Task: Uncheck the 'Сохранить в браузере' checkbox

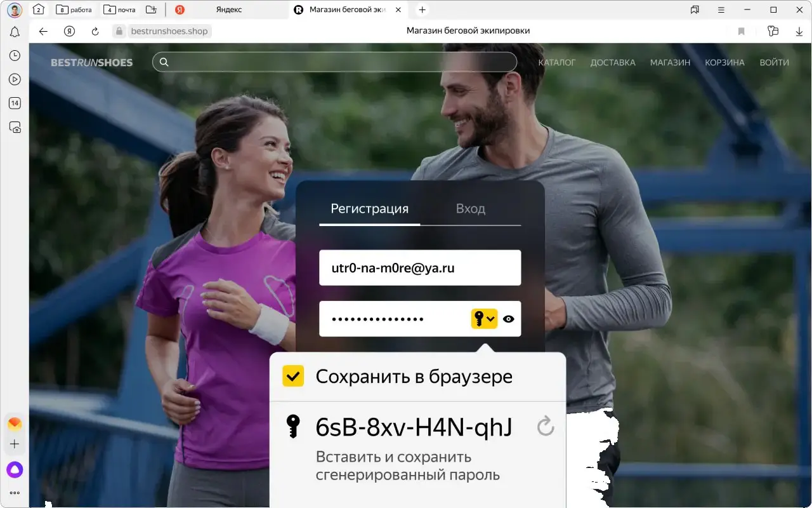Action: (x=293, y=377)
